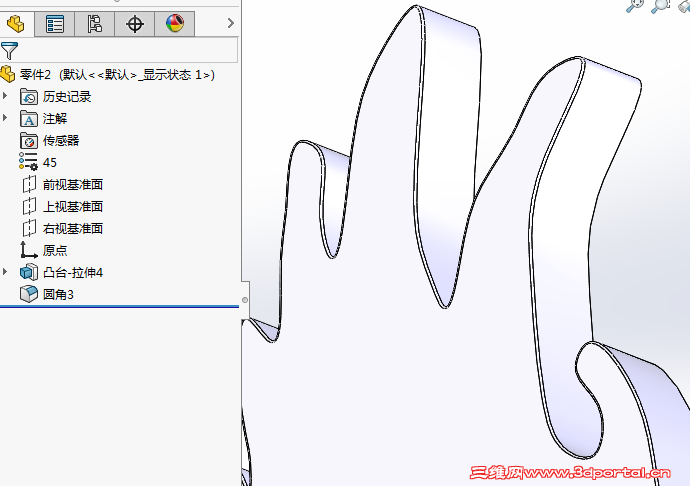Click the panel splitter handle beside the tree
690x486 pixels.
(x=245, y=300)
